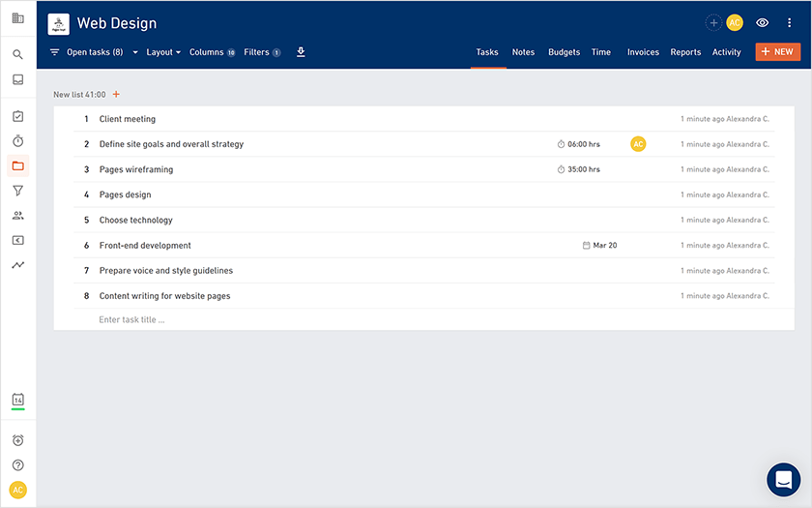This screenshot has width=812, height=508.
Task: Switch to the Notes tab
Action: (523, 52)
